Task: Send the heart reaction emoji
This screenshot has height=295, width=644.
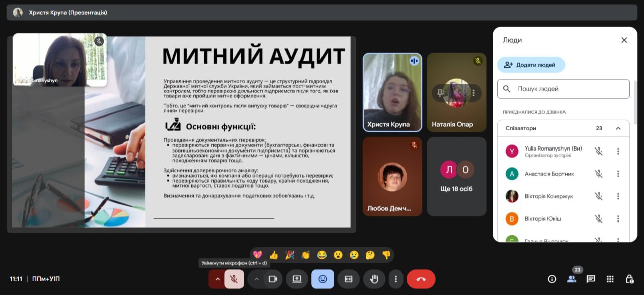Action: point(258,255)
